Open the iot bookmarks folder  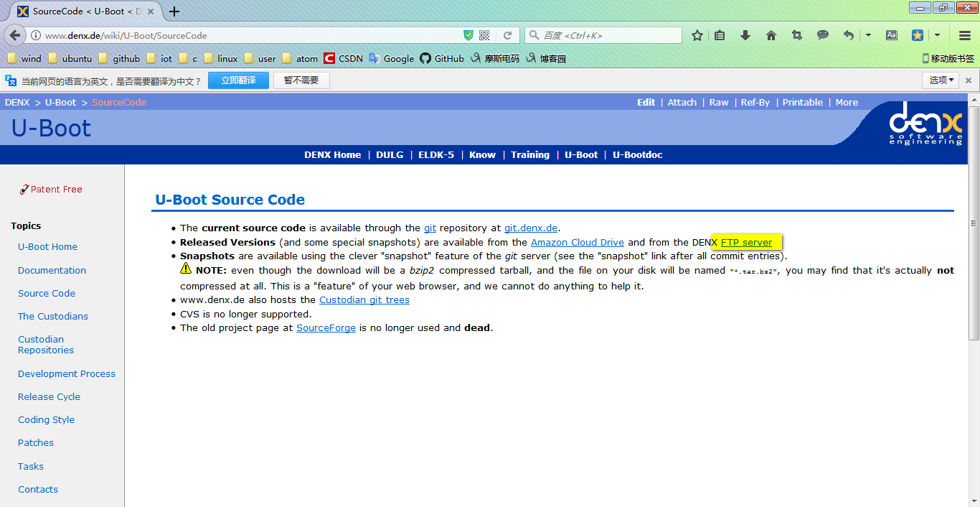coord(159,58)
